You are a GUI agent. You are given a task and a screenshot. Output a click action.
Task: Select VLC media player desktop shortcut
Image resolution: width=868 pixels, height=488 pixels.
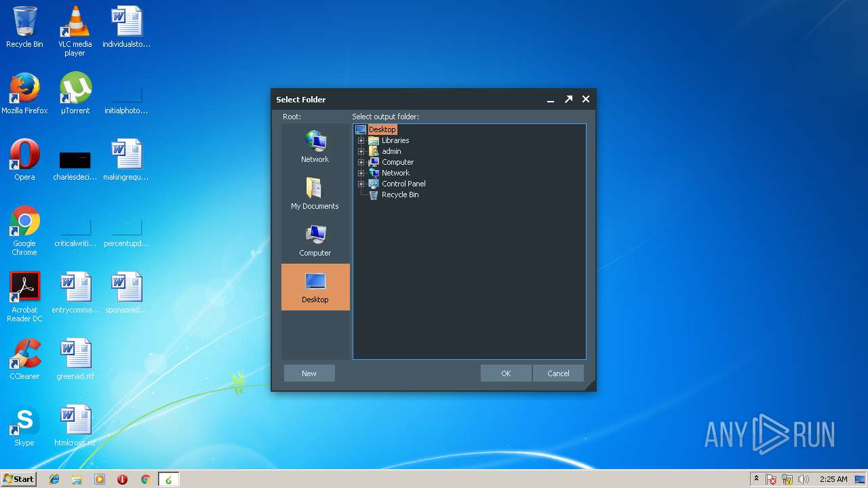(75, 31)
